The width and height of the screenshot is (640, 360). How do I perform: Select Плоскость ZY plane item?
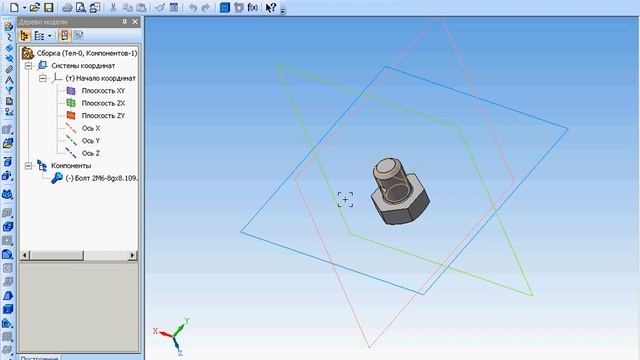tap(103, 116)
